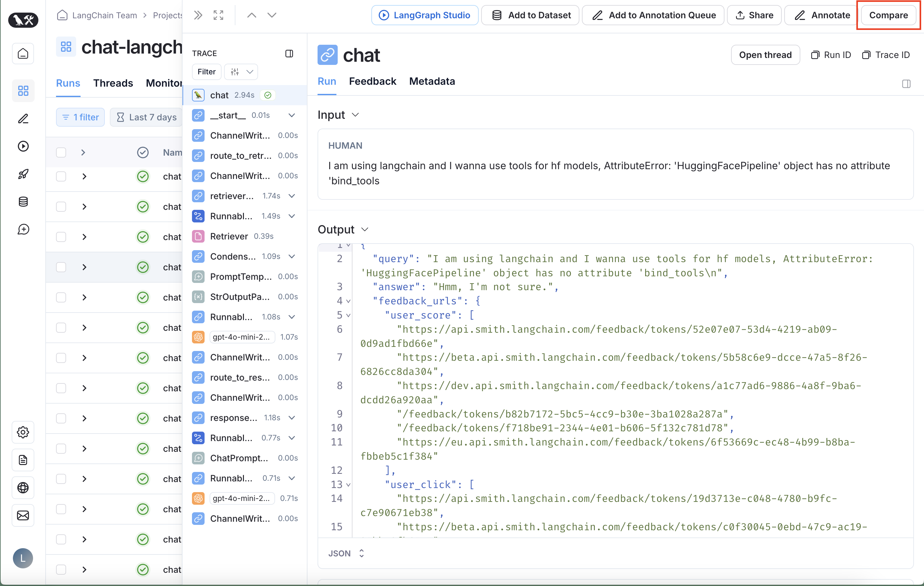Open the JSON format selector

click(346, 553)
